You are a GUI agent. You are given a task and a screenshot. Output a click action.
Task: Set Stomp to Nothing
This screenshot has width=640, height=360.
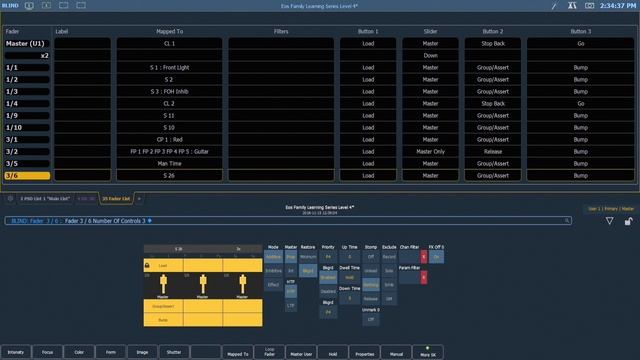pos(371,284)
